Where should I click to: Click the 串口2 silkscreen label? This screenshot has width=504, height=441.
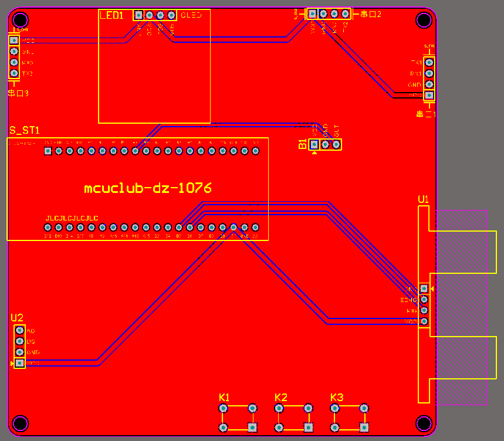[371, 14]
